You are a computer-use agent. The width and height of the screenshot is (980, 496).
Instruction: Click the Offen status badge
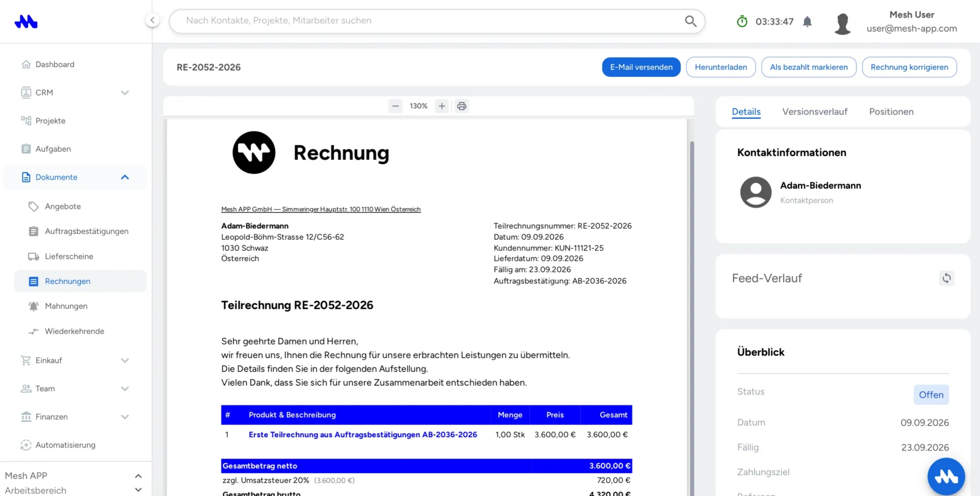[931, 395]
